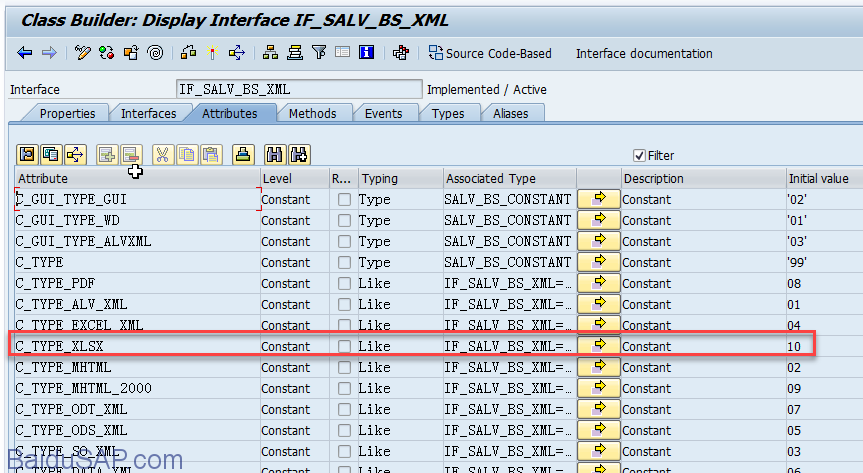This screenshot has width=863, height=473.
Task: Click the arrow button in C_TYPE_MHTML_2000 row
Action: 599,388
